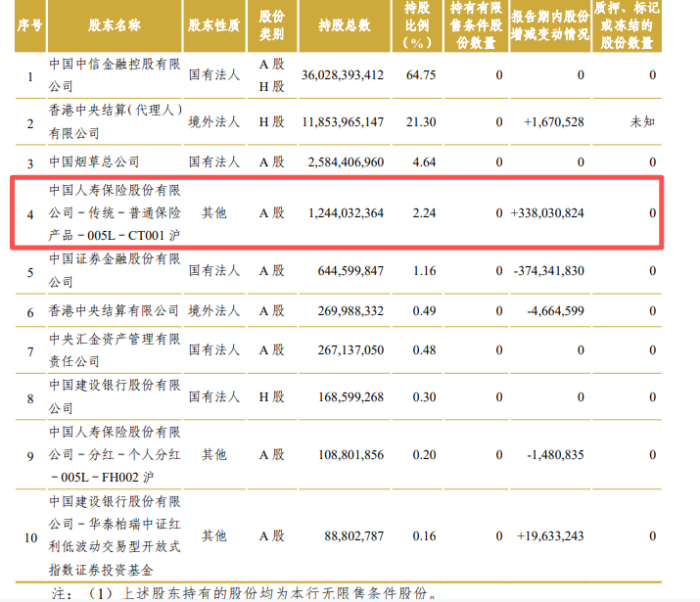
Task: Click 其他 in the row with 2.24
Action: (x=213, y=212)
